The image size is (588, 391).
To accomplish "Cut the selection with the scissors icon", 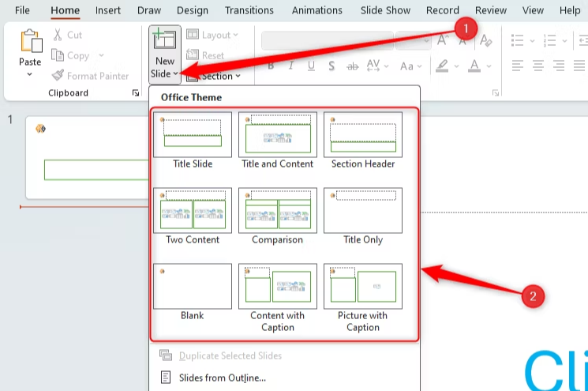I will (x=58, y=35).
